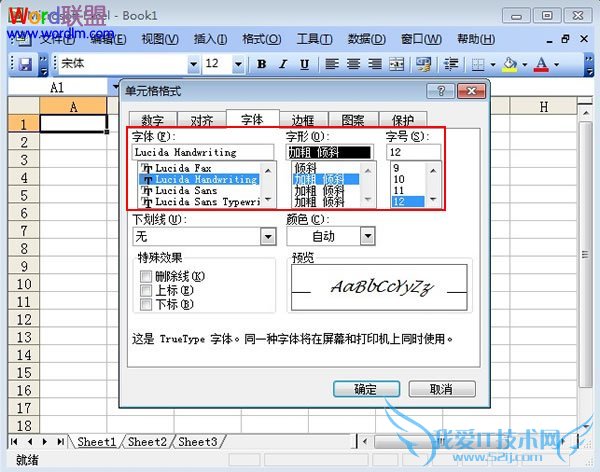Open the 工具(T) menu
Screen dimensions: 600x472
315,39
